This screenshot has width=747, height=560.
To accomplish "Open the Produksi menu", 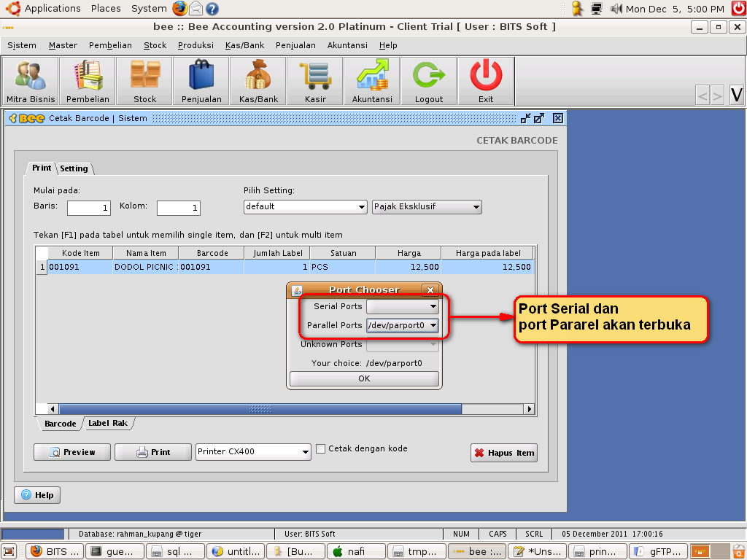I will [196, 45].
